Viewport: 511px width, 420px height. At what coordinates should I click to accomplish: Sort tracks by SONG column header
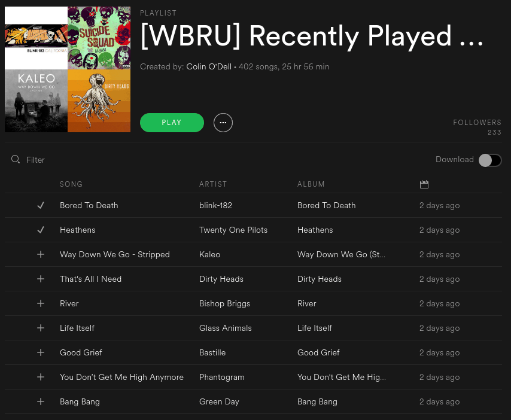pyautogui.click(x=71, y=184)
